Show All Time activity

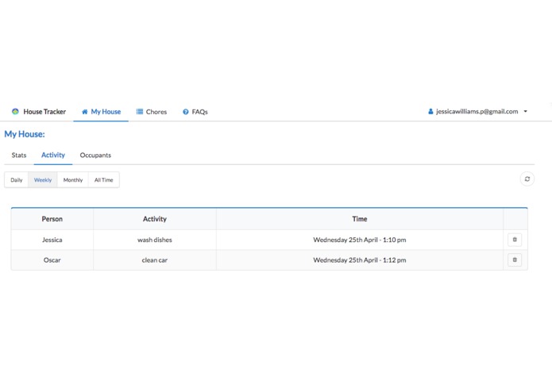point(104,179)
